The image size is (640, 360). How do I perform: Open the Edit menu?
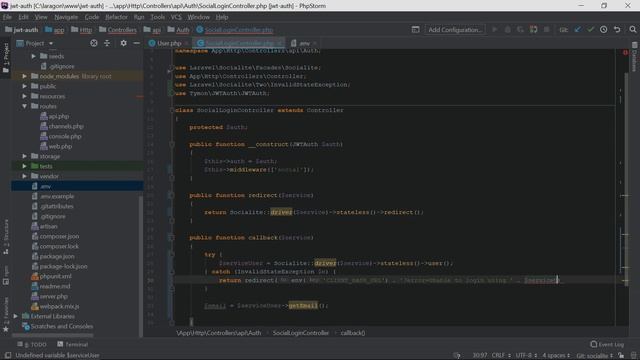click(x=23, y=17)
